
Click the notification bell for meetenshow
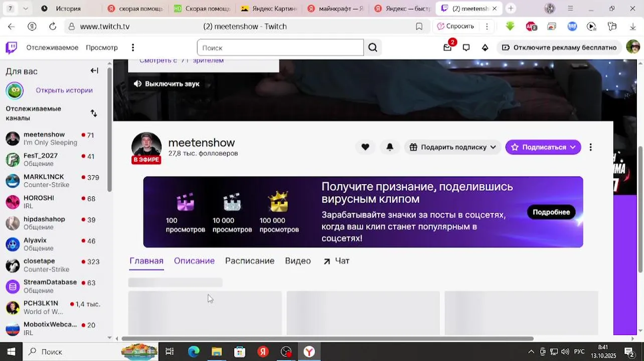pyautogui.click(x=390, y=147)
